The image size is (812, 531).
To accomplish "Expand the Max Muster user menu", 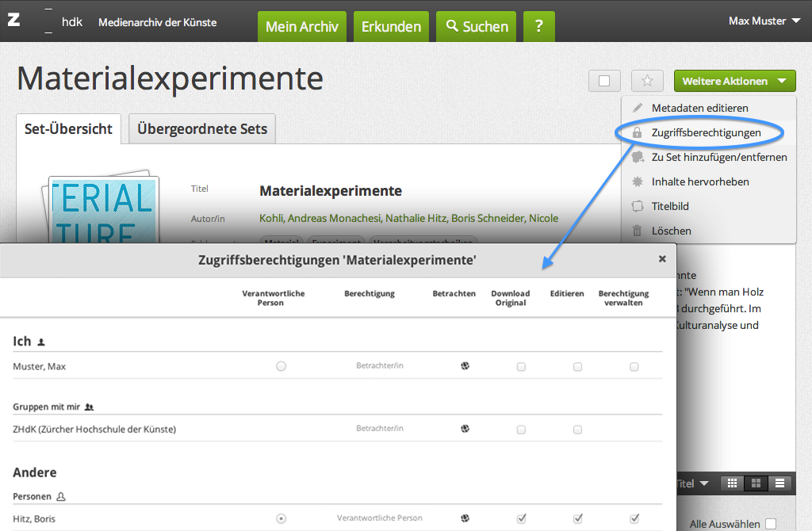I will point(764,21).
